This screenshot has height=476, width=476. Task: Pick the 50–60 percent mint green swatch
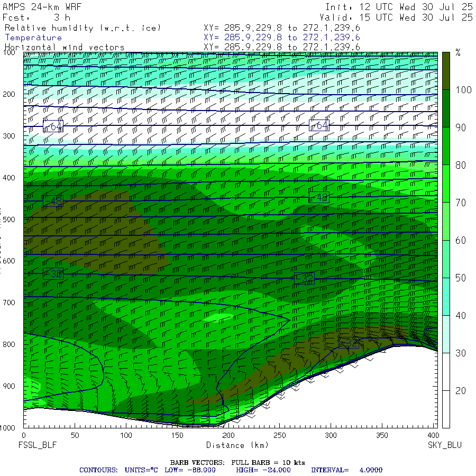[446, 259]
